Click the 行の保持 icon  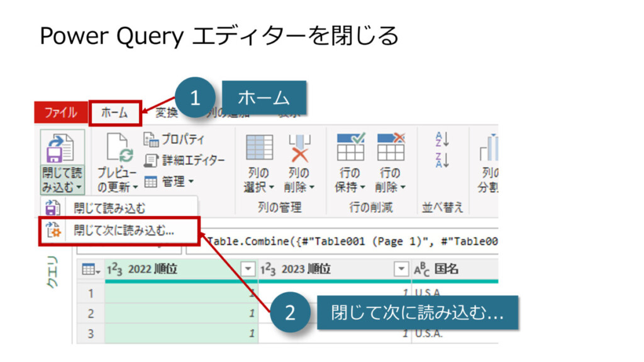click(x=350, y=147)
